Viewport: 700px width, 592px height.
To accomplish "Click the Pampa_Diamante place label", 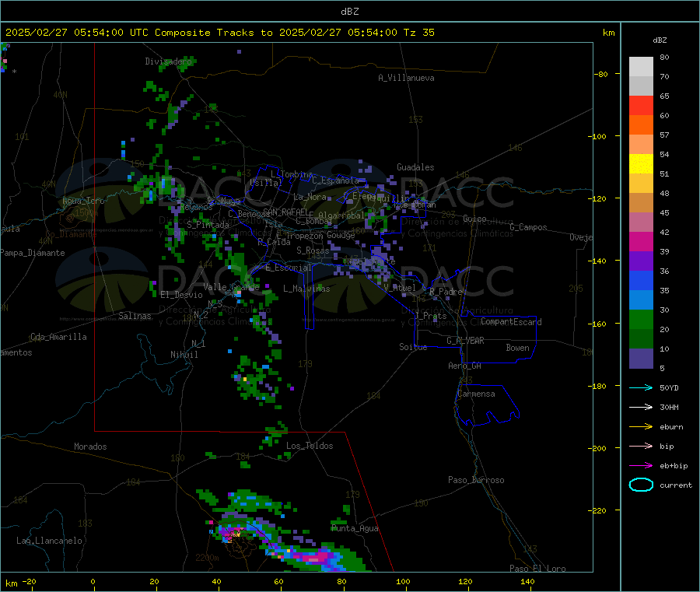I will 32,253.
